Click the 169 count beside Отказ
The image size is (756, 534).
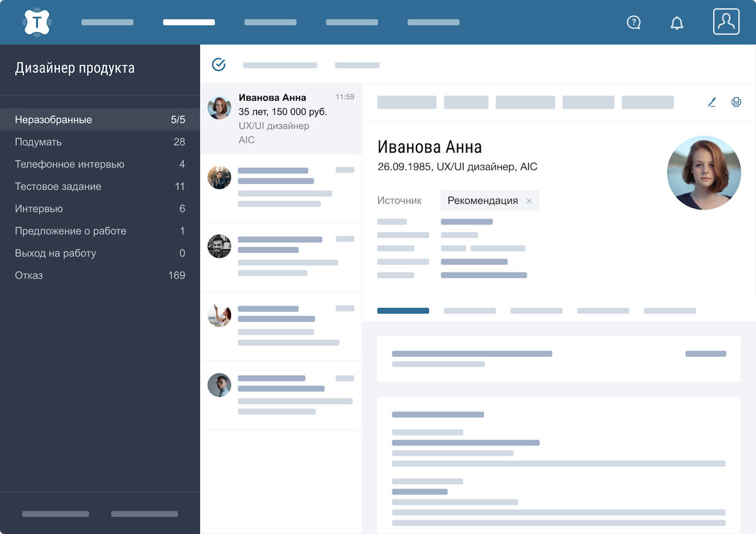pyautogui.click(x=177, y=276)
